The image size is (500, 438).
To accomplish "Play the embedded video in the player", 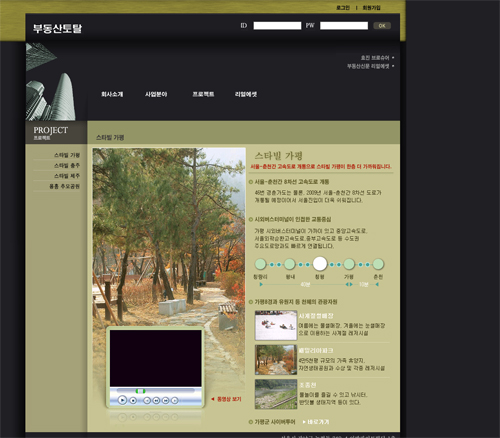I will pyautogui.click(x=122, y=400).
